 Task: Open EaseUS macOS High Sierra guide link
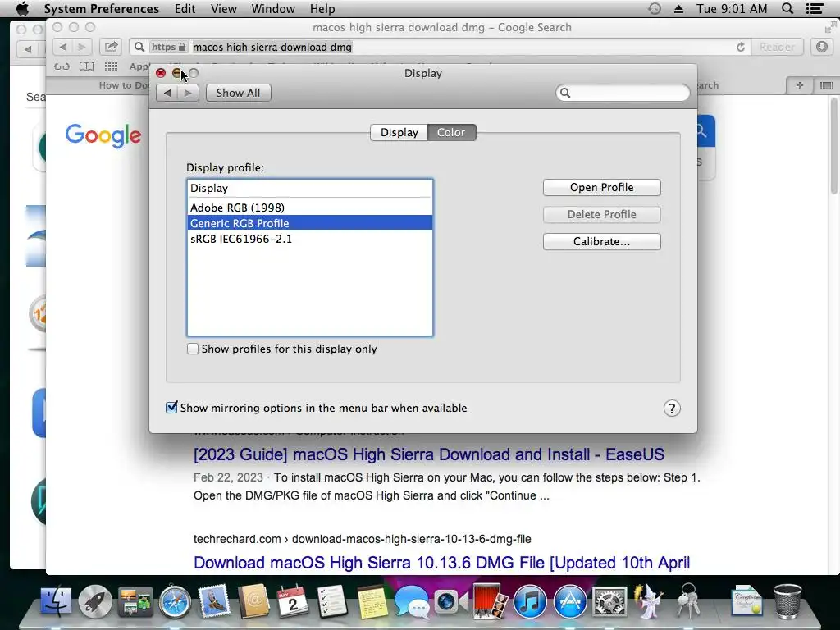428,454
